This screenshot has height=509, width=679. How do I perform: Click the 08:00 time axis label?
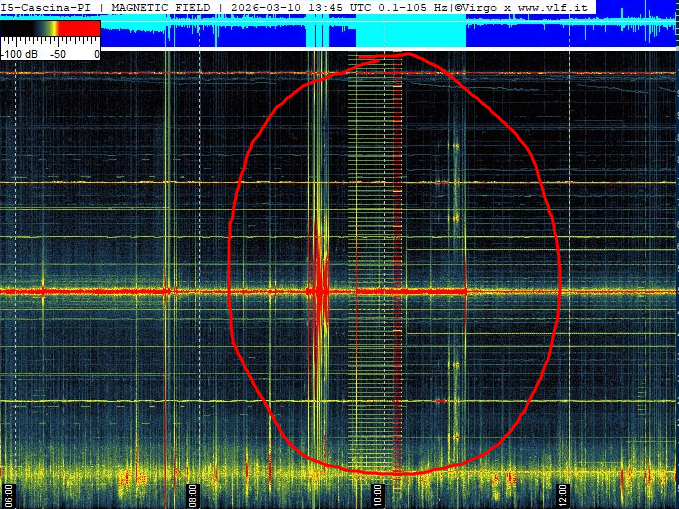193,494
